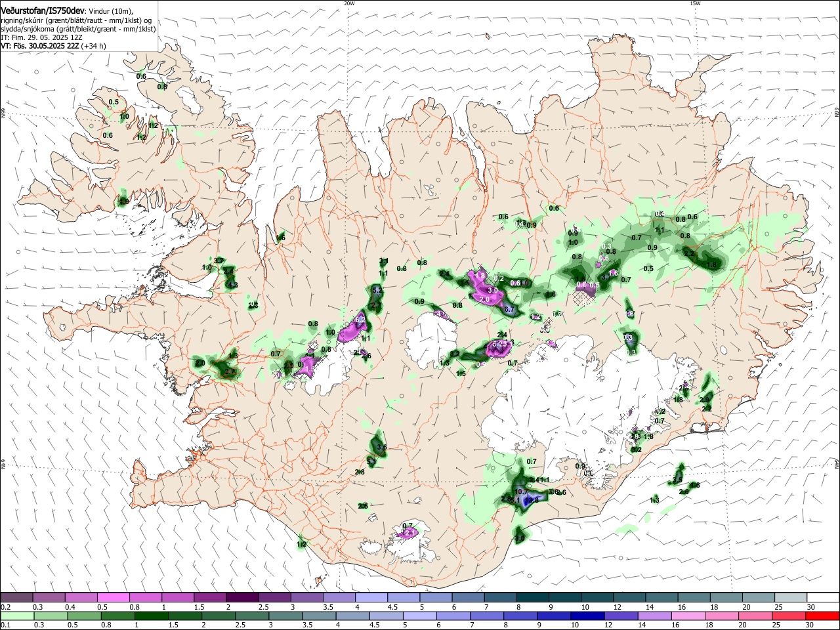Click the 'slydda/snjókoma (grátt/bleikt/grænt' header line
Viewport: 840px width, 630px height.
[x=78, y=29]
